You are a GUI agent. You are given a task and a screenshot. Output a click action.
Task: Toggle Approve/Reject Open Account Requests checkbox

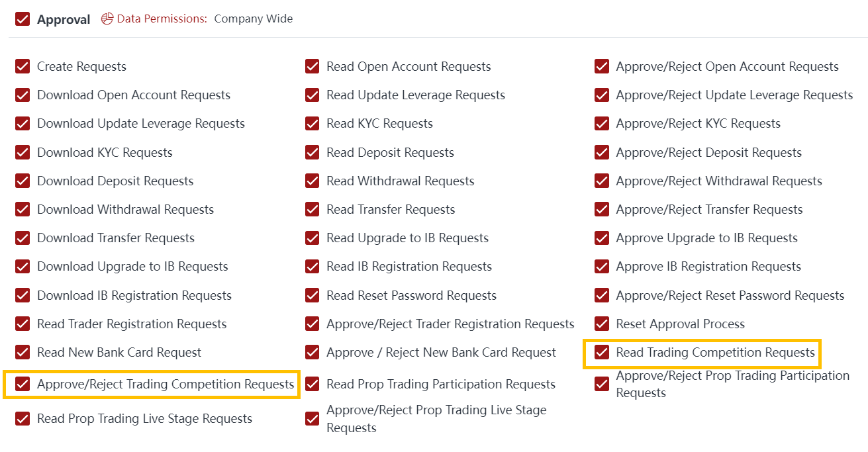click(x=602, y=66)
